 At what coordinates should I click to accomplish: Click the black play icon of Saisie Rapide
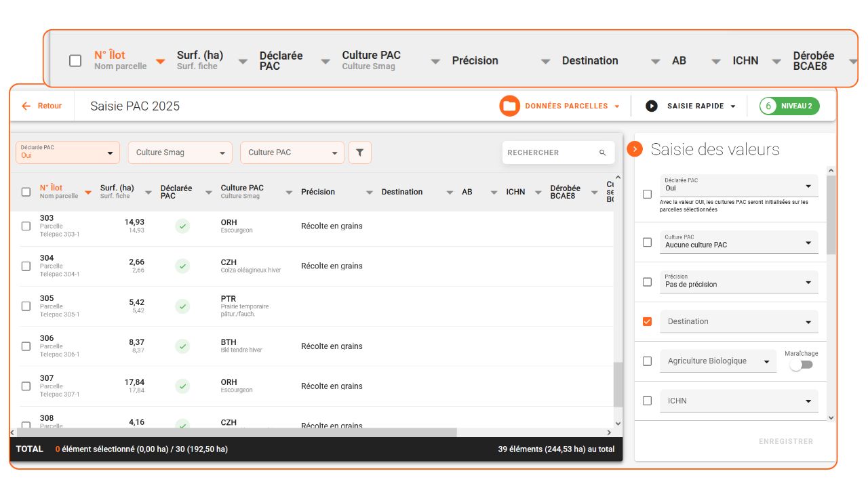click(x=652, y=106)
